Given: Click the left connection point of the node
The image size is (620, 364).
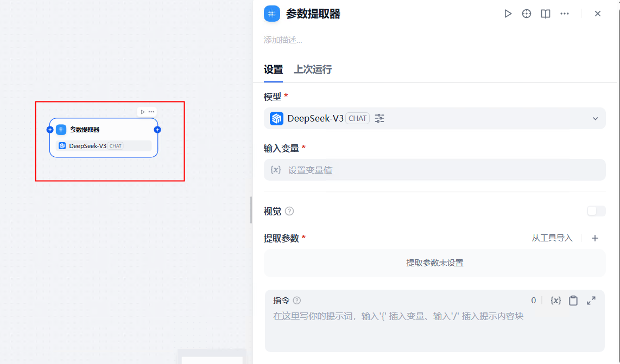Looking at the screenshot, I should click(x=50, y=130).
